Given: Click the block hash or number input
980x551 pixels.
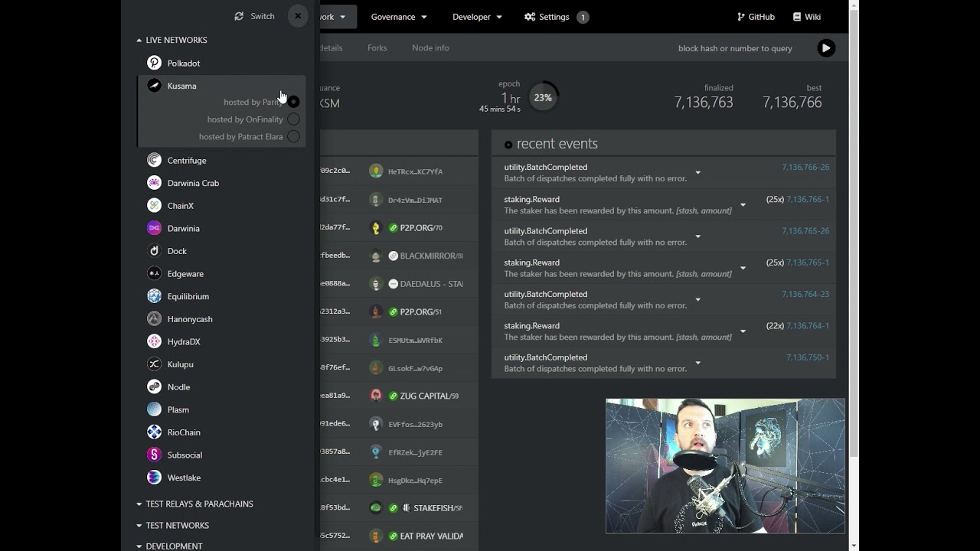Looking at the screenshot, I should click(734, 48).
